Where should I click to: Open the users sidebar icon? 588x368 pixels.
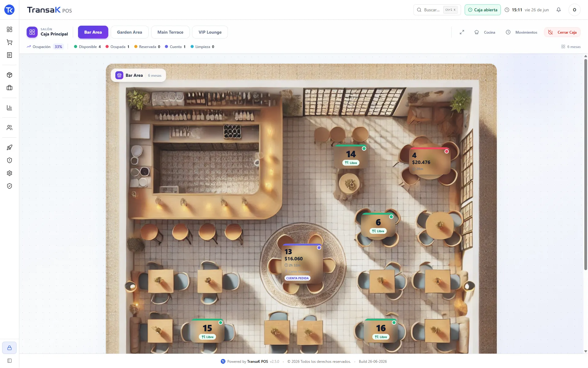(x=9, y=128)
